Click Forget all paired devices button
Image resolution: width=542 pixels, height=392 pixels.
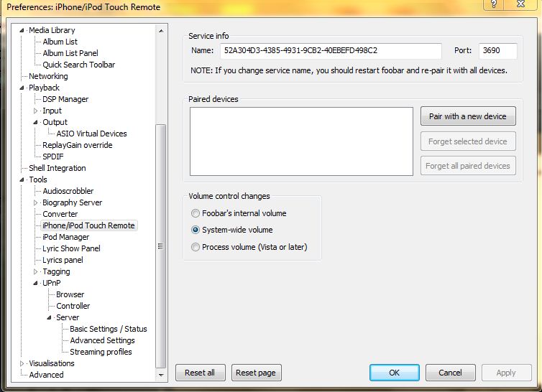(x=468, y=166)
